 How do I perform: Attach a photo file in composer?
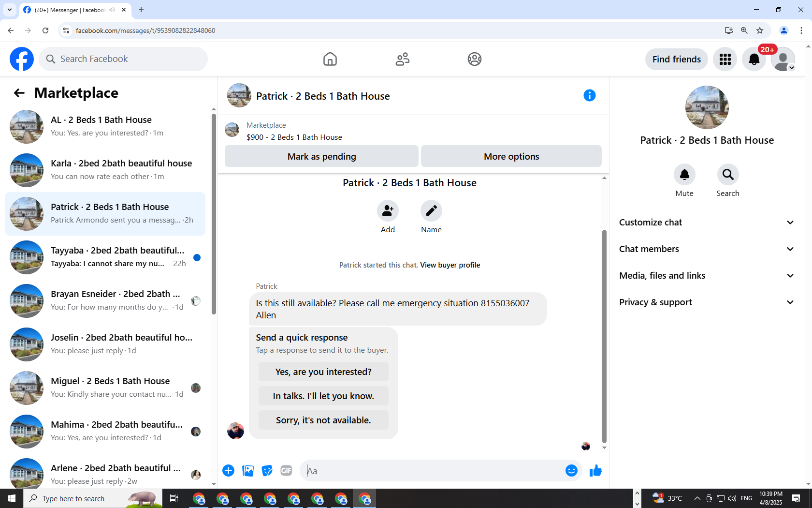click(x=248, y=471)
